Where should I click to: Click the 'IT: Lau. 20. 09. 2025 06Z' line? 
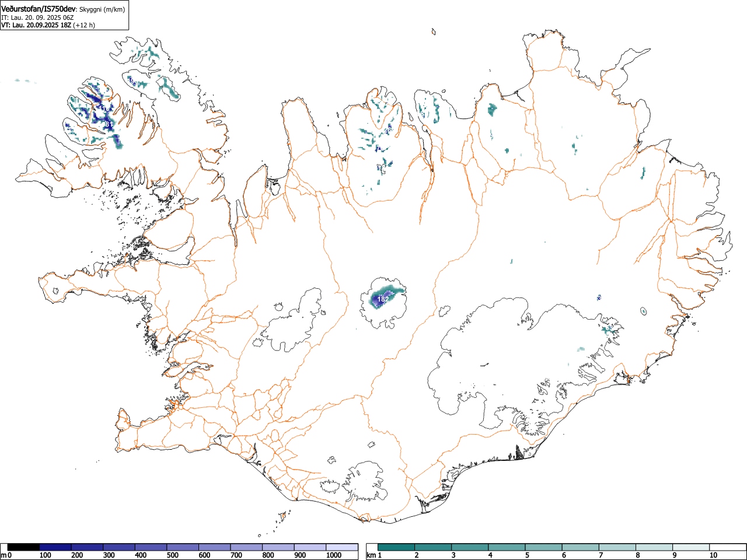tap(37, 17)
